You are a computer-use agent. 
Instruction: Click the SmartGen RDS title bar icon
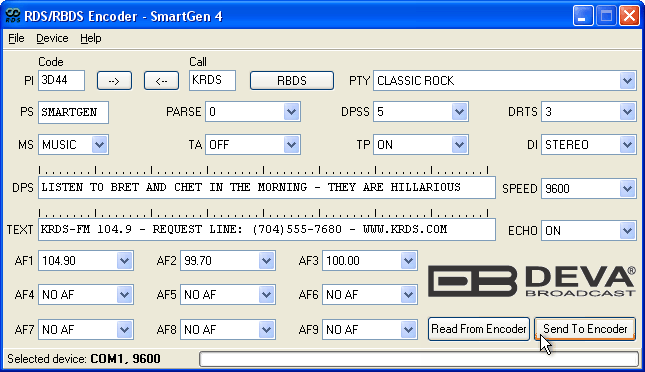[x=13, y=16]
